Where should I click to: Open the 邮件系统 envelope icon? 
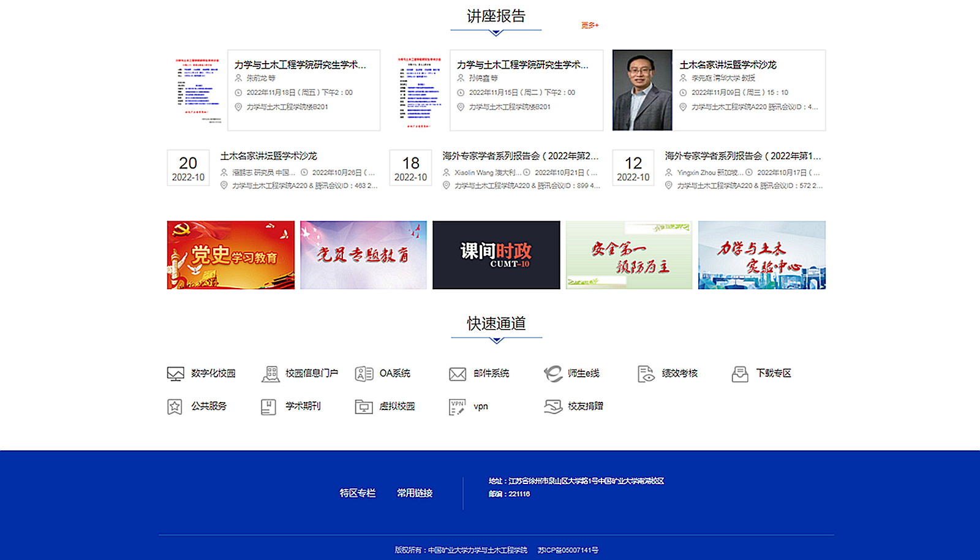coord(458,374)
